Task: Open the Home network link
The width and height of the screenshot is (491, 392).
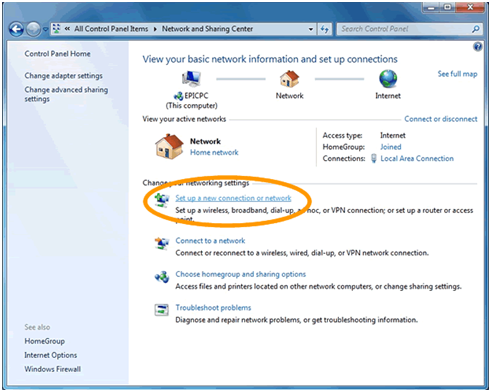Action: pyautogui.click(x=214, y=152)
